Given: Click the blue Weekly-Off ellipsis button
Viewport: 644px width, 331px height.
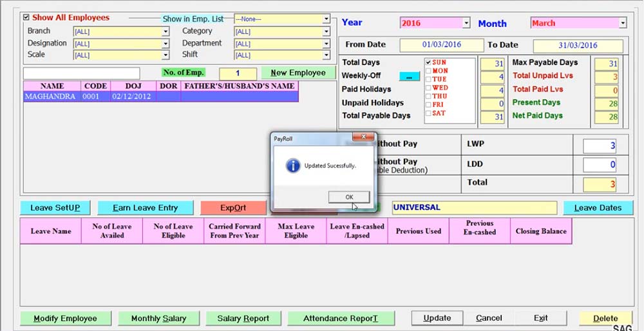Looking at the screenshot, I should 409,76.
